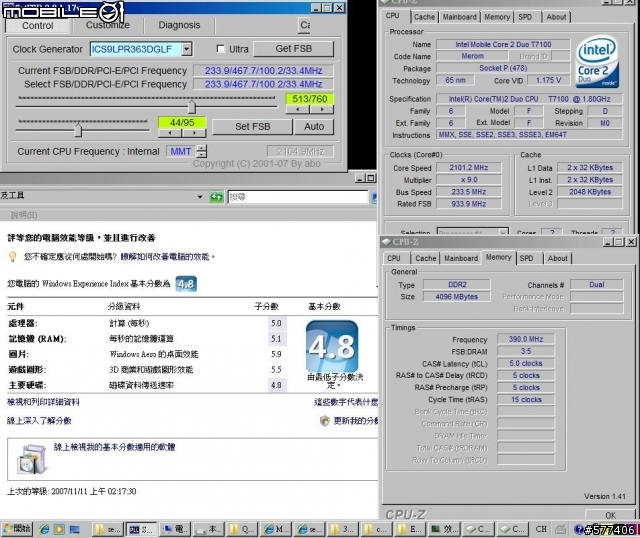This screenshot has width=640, height=538.
Task: Enable the Ultra checkbox
Action: [x=220, y=49]
